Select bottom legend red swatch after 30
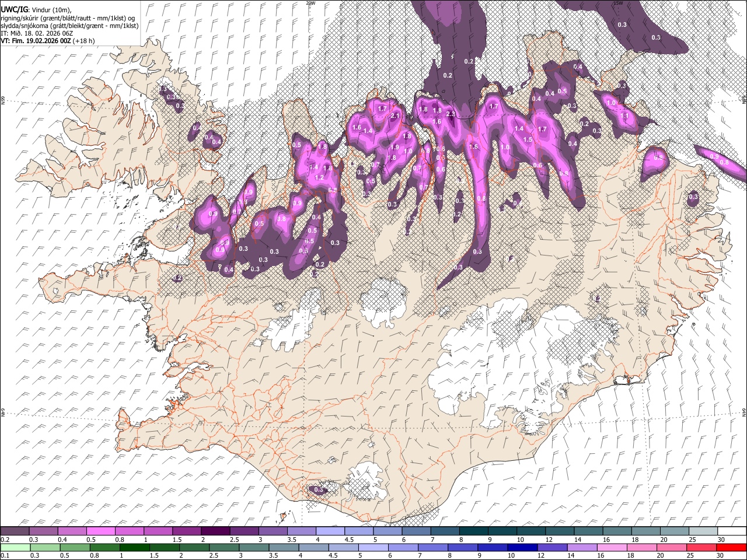The image size is (747, 560). pos(732,547)
